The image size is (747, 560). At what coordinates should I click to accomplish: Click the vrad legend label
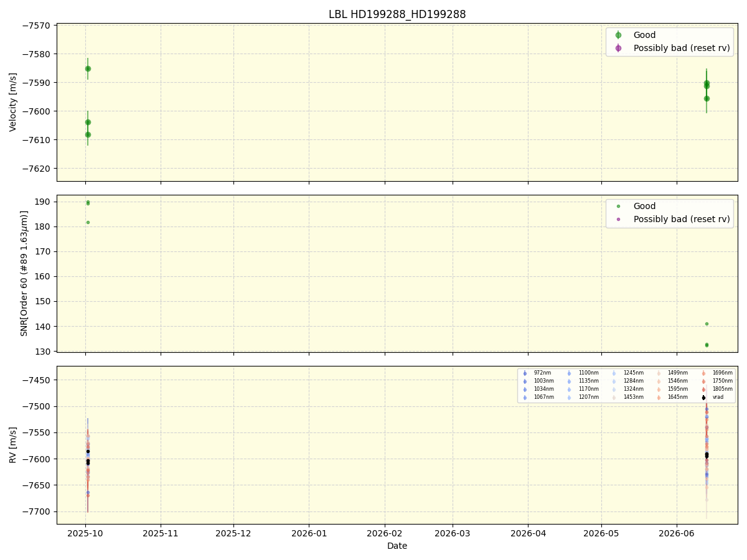point(718,398)
